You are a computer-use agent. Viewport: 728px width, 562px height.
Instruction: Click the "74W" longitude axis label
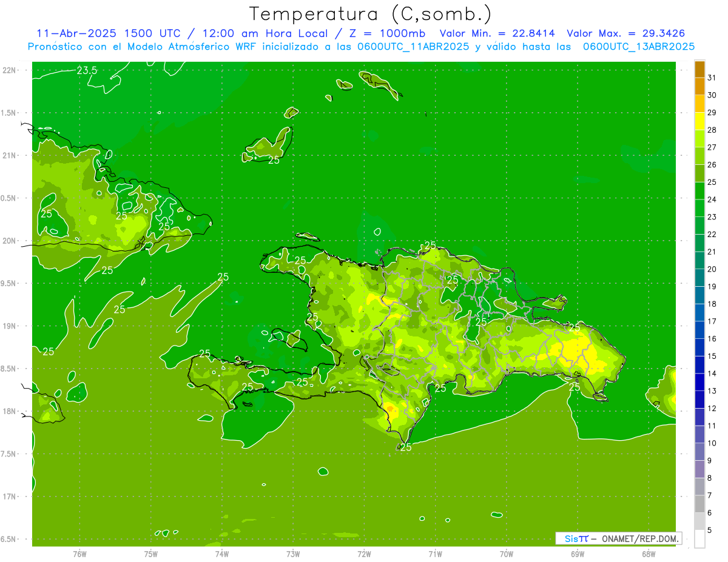(221, 554)
